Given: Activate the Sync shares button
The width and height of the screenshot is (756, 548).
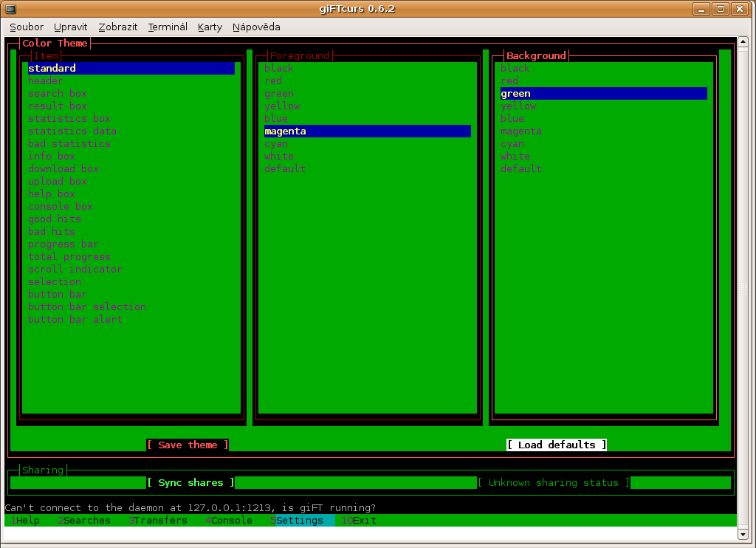Looking at the screenshot, I should 190,482.
